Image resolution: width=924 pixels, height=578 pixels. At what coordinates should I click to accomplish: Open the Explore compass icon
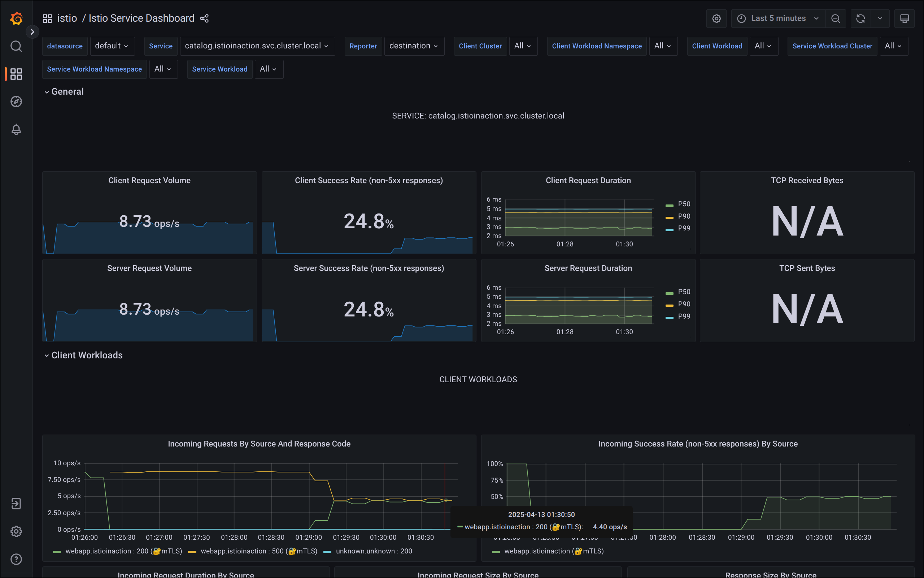tap(16, 102)
